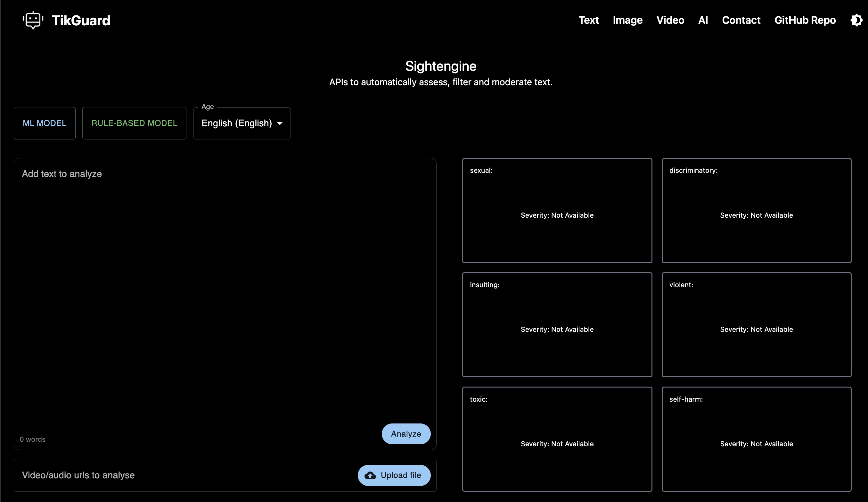This screenshot has height=502, width=868.
Task: Click the TikGuard robot logo icon
Action: (33, 20)
